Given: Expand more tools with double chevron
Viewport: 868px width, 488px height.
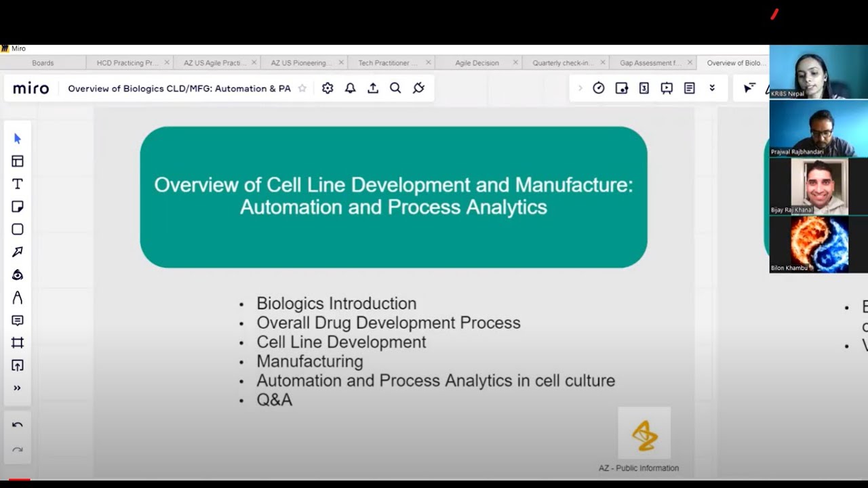Looking at the screenshot, I should click(x=18, y=388).
